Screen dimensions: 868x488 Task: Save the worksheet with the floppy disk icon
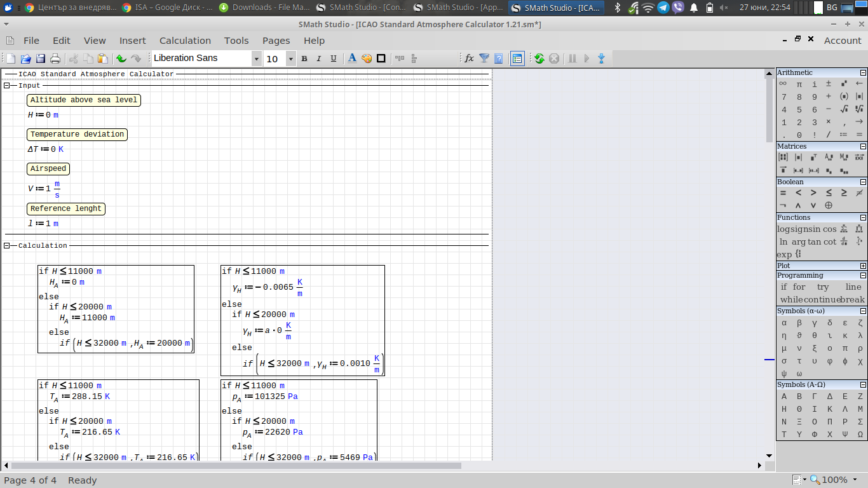(41, 58)
